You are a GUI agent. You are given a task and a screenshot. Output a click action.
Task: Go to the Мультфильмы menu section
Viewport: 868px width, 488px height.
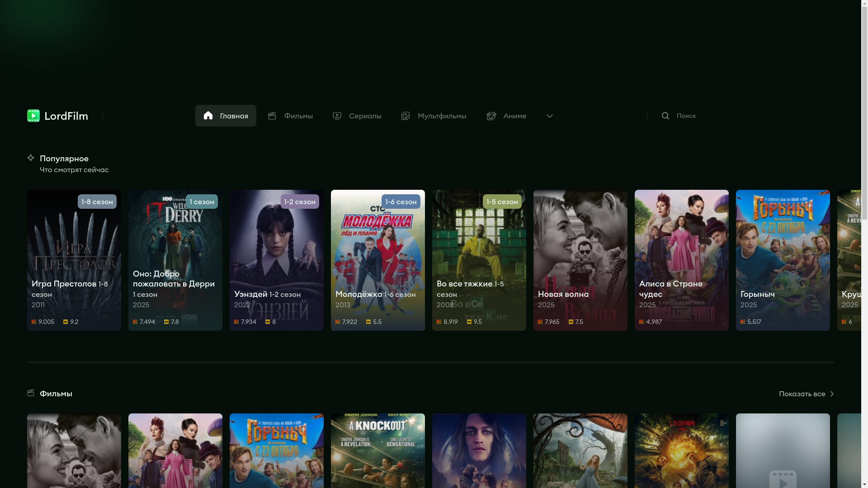click(x=434, y=116)
